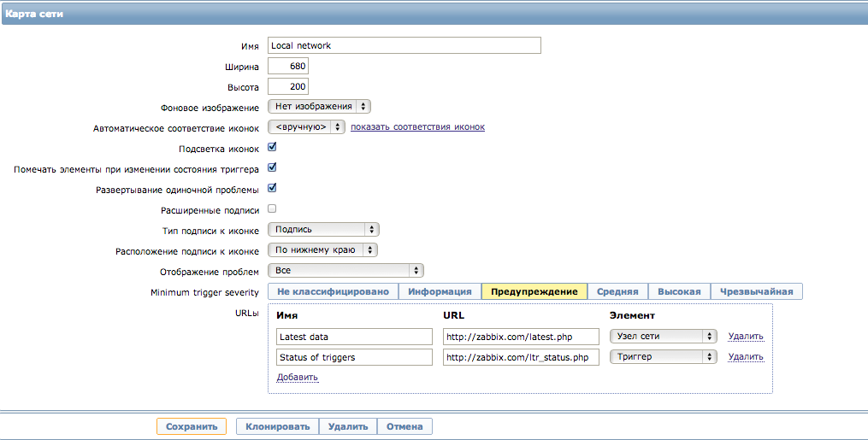This screenshot has height=440, width=868.
Task: Click the Отмена button
Action: coord(404,426)
